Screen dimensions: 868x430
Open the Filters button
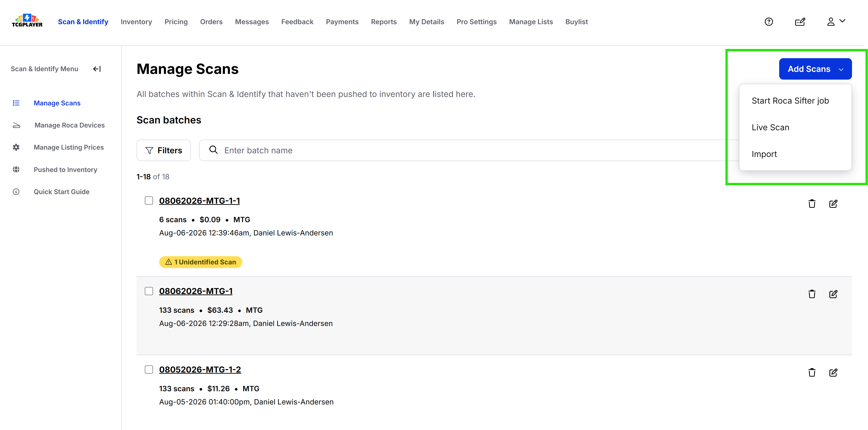pos(164,150)
